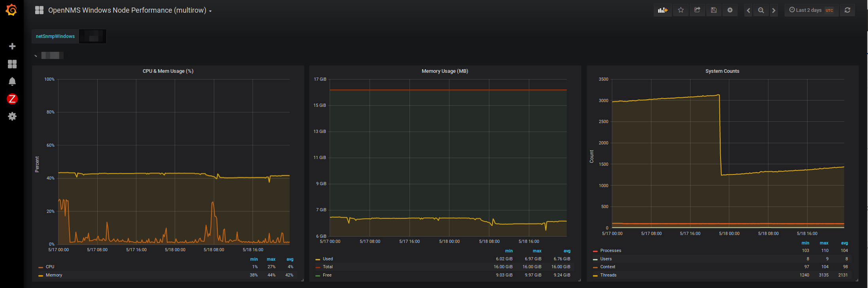The width and height of the screenshot is (868, 288).
Task: Refresh the dashboard
Action: (847, 10)
